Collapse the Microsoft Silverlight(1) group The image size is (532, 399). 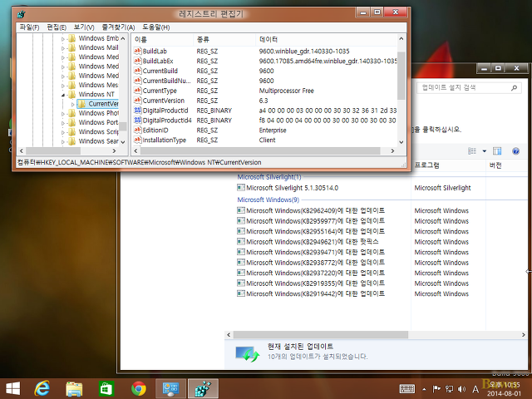click(269, 177)
